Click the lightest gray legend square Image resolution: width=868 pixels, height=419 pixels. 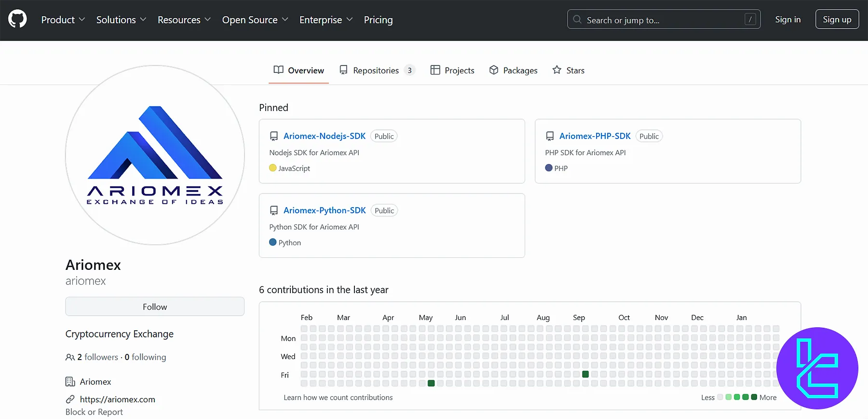tap(720, 397)
